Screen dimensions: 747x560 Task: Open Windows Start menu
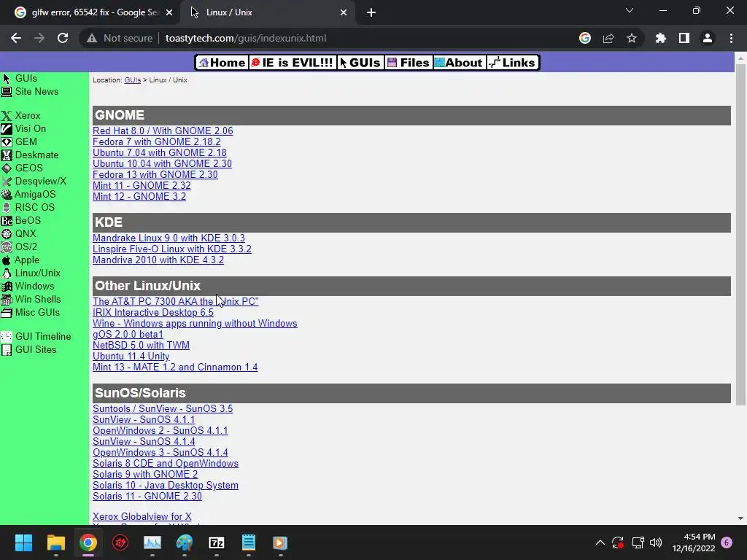tap(23, 542)
